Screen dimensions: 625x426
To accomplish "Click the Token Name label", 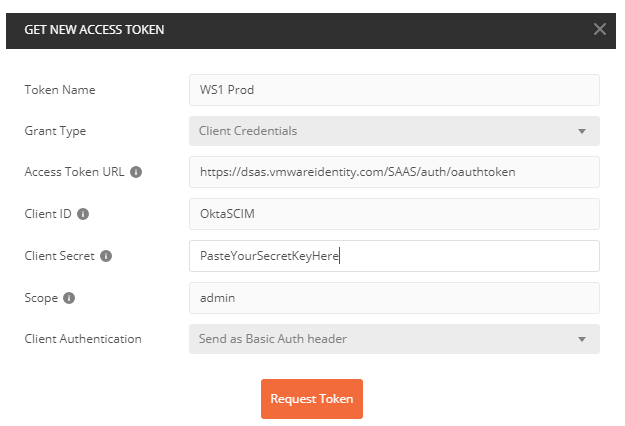I will (59, 90).
